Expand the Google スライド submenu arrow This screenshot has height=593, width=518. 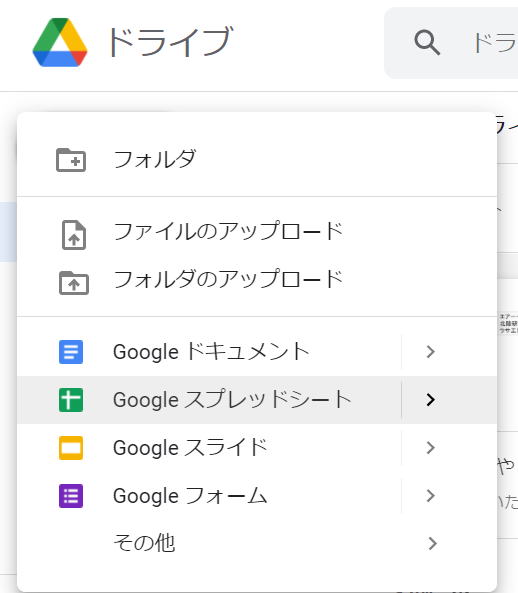tap(430, 448)
